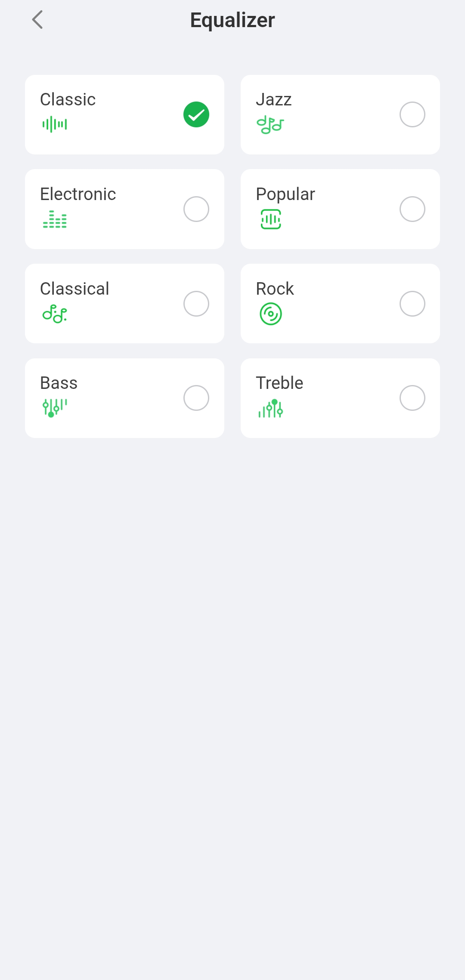Screen dimensions: 465x980
Task: Click the green Classic checkmark
Action: coord(196,114)
